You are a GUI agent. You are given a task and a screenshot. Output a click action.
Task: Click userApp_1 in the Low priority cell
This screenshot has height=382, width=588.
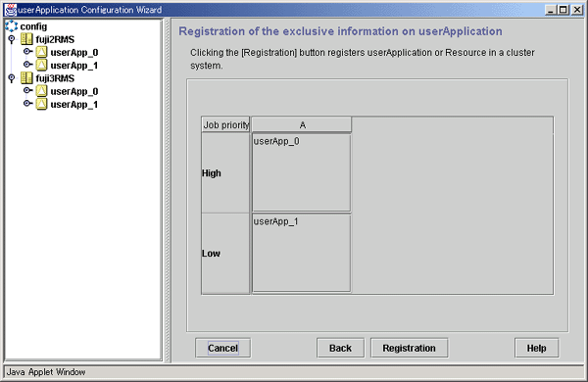275,221
